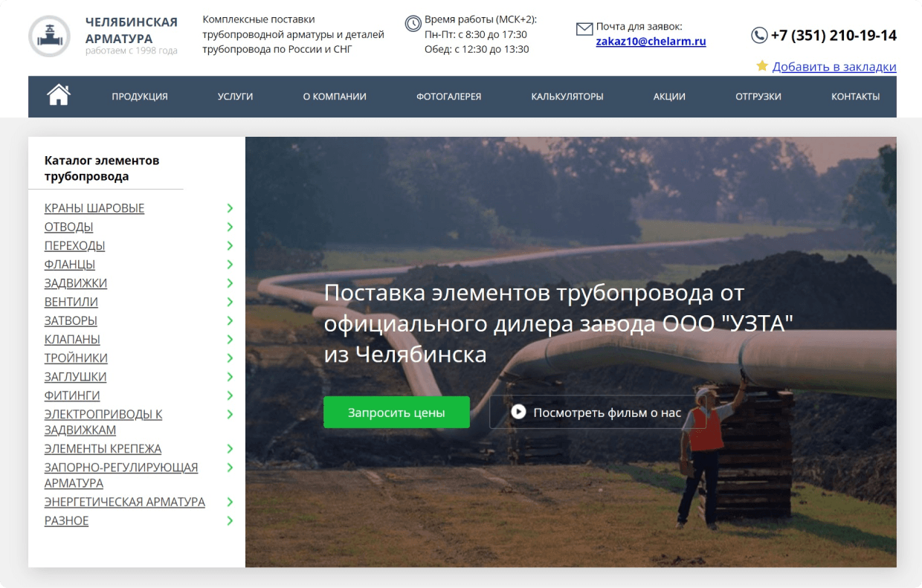Screen dimensions: 922x588
Task: Expand the ЭНЕРГЕТИЧЕСКАЯ АРМАТУРА chevron arrow
Action: click(230, 502)
